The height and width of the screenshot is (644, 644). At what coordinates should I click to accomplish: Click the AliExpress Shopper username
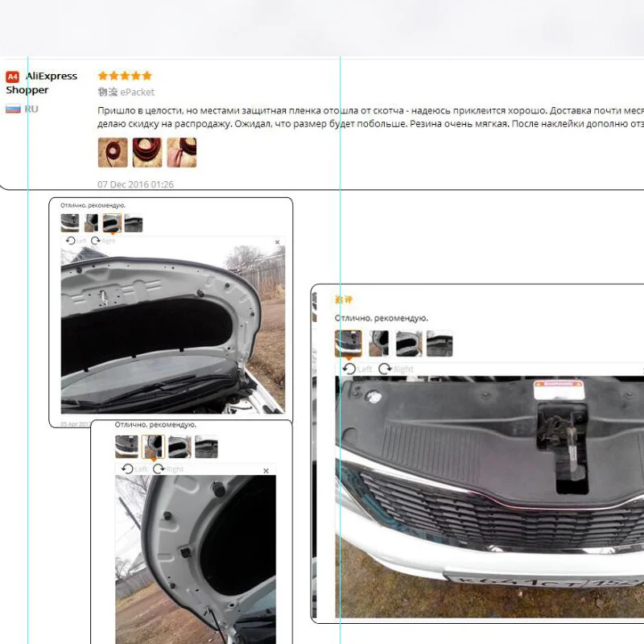[42, 83]
